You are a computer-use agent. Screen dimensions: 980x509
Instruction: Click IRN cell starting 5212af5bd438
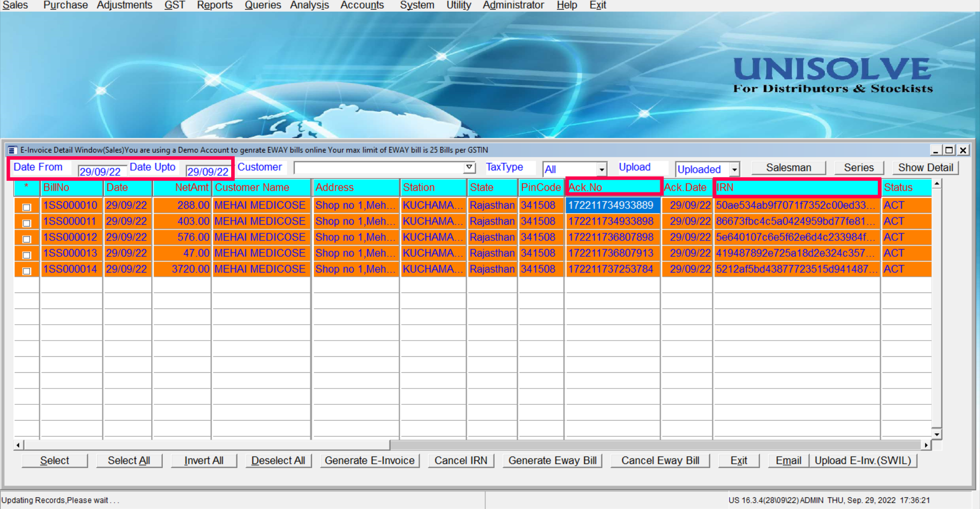pyautogui.click(x=797, y=269)
